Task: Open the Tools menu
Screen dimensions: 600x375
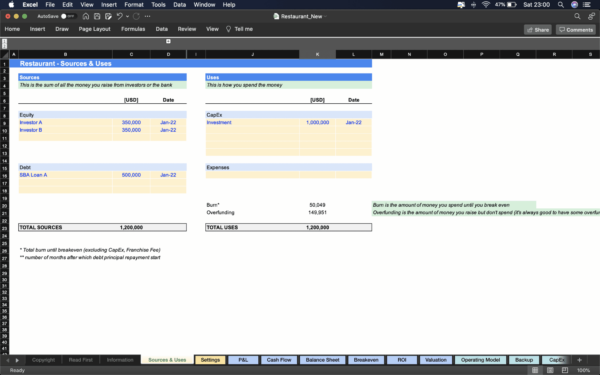Action: [x=158, y=5]
